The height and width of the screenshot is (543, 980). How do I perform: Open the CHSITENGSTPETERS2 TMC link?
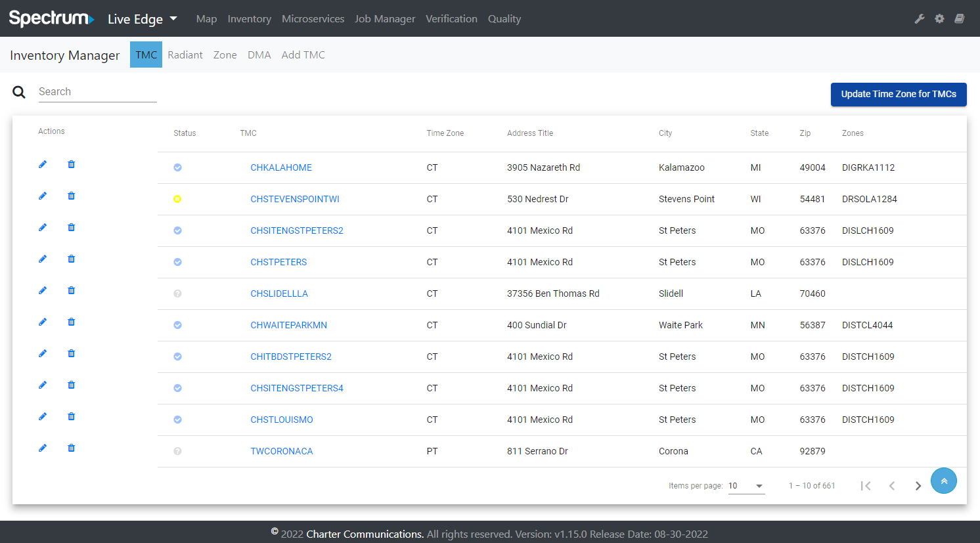[297, 230]
